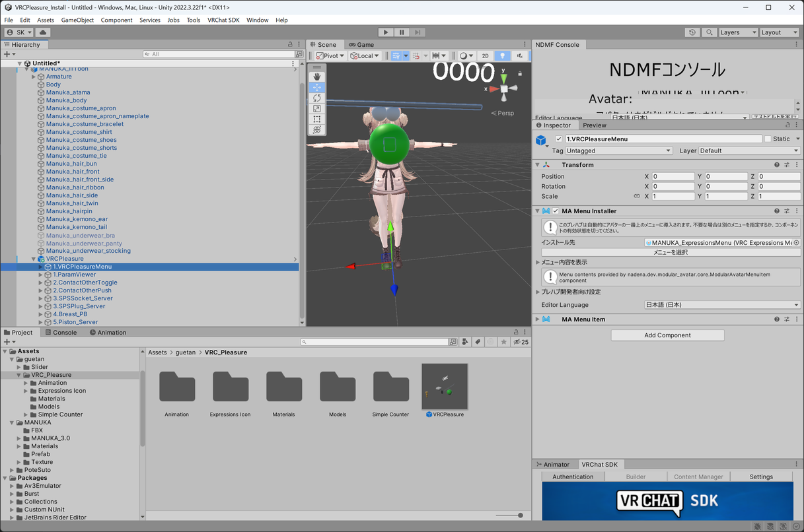
Task: Open MA Menu Item more options
Action: [797, 319]
